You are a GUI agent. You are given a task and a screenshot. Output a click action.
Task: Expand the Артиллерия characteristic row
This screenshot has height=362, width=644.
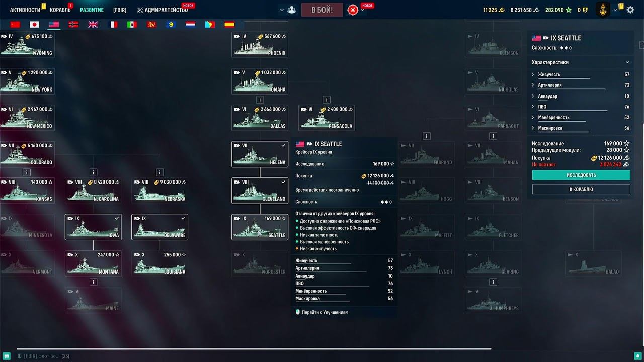(x=581, y=85)
